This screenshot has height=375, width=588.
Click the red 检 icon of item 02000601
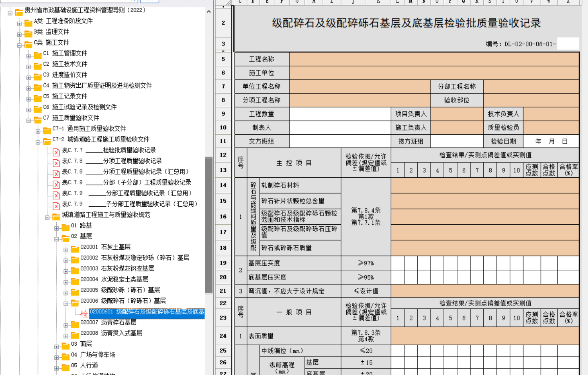tap(84, 314)
